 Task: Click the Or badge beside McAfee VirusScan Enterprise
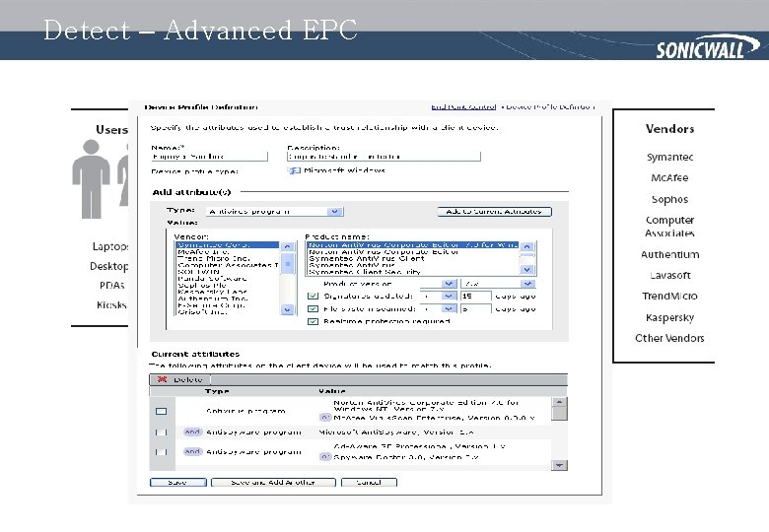(x=325, y=418)
